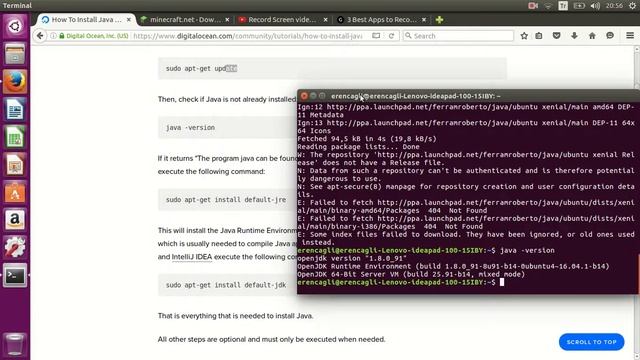
Task: Open Firefox downloads panel
Action: pos(574,36)
